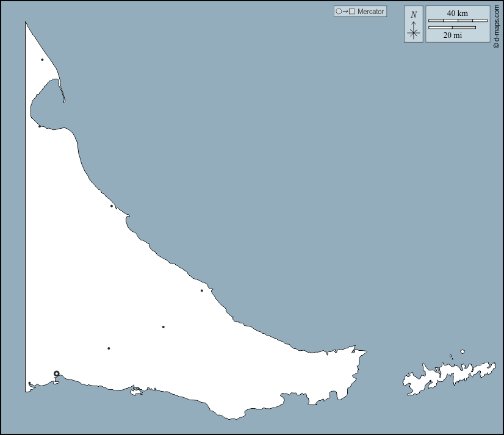Viewport: 504px width, 435px height.
Task: Click the small island off the south coast
Action: [135, 391]
